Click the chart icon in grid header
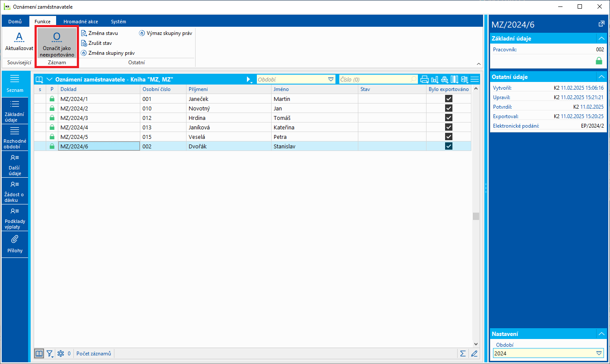The height and width of the screenshot is (364, 610). click(x=435, y=79)
